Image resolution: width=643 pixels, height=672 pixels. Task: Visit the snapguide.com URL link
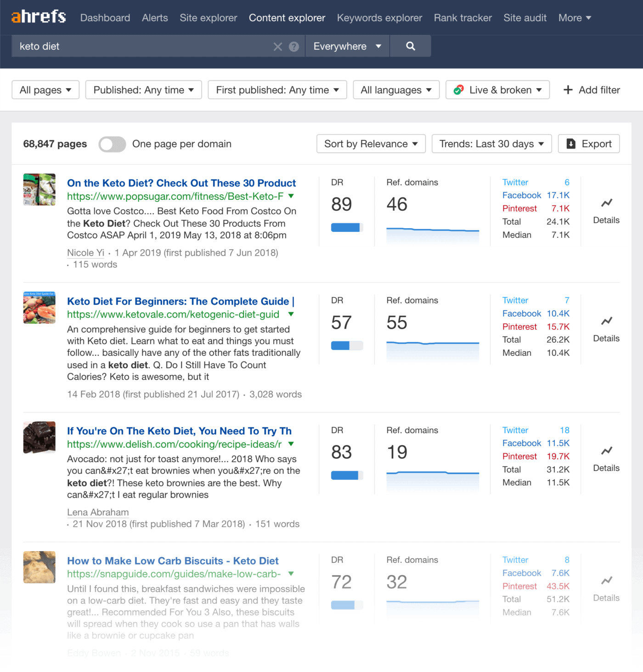[x=174, y=574]
